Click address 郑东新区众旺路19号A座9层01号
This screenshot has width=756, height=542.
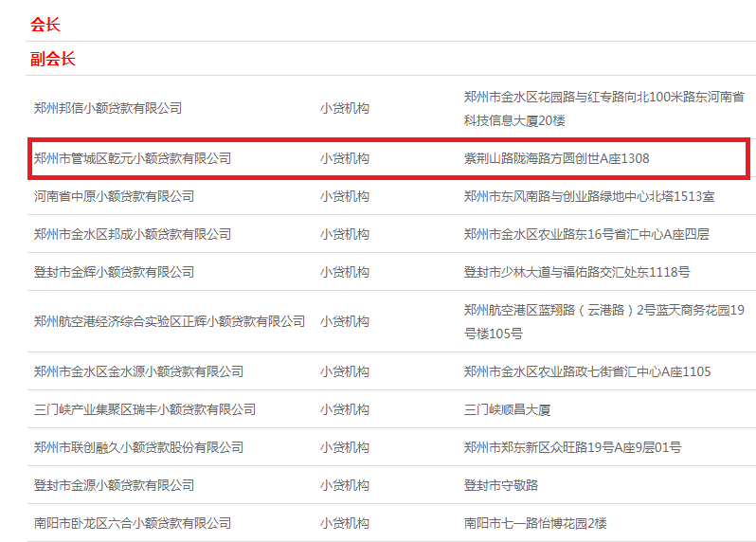point(572,447)
